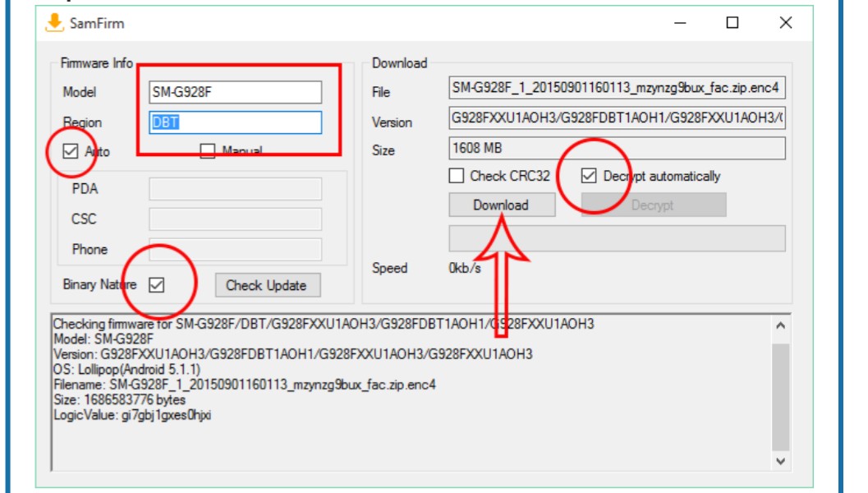Click the Region field containing DBT
The height and width of the screenshot is (493, 868).
[x=235, y=122]
